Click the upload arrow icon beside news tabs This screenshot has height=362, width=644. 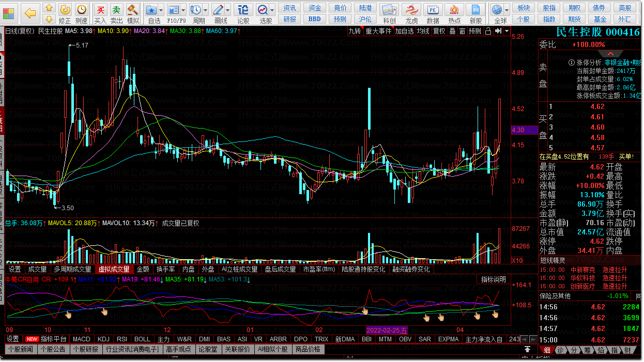coord(527,350)
